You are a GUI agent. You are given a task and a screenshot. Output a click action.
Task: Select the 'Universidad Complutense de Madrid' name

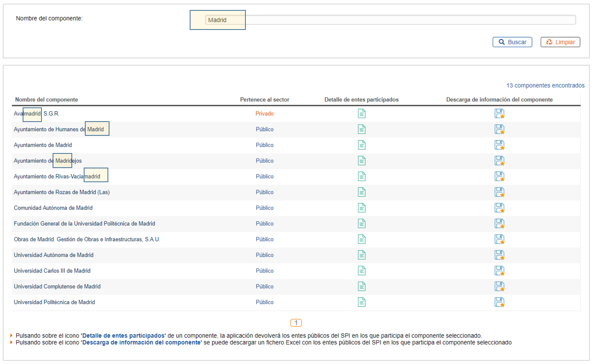coord(57,287)
